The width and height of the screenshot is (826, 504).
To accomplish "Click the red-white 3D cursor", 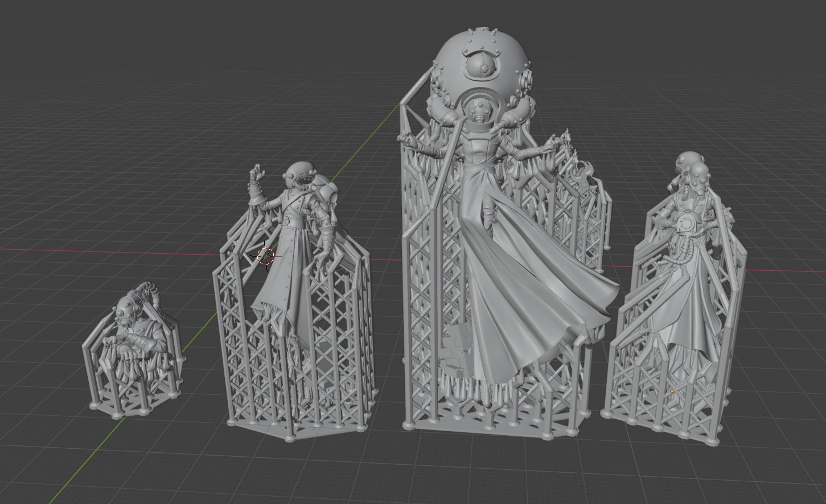I will pyautogui.click(x=265, y=256).
